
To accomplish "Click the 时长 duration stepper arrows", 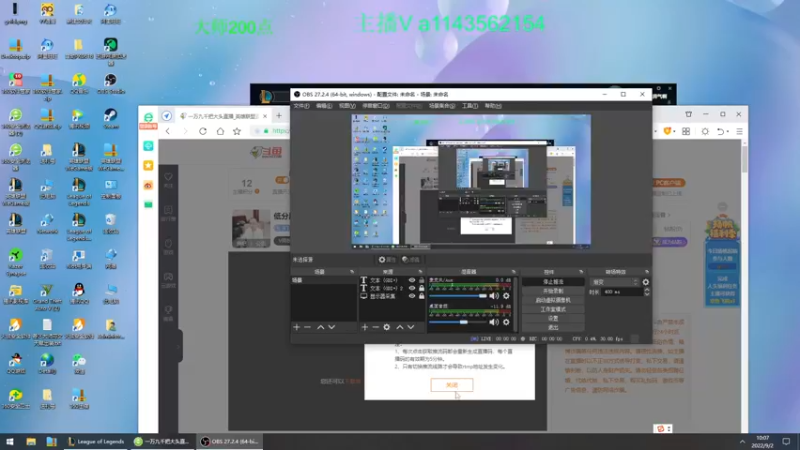I will pos(647,292).
